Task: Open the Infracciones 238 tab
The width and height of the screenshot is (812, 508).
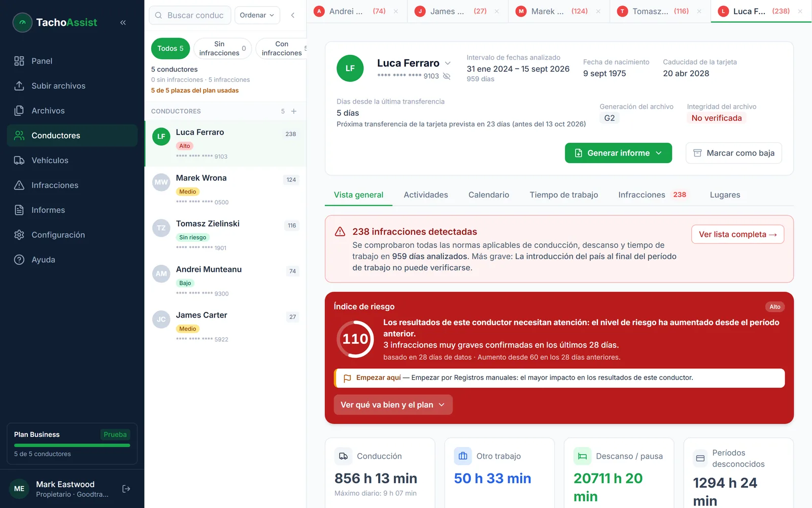Action: tap(652, 195)
